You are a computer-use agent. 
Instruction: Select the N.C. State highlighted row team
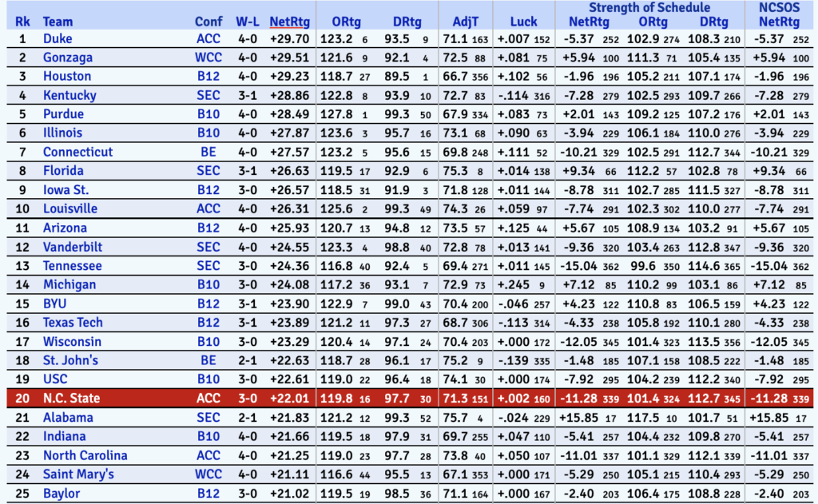71,398
